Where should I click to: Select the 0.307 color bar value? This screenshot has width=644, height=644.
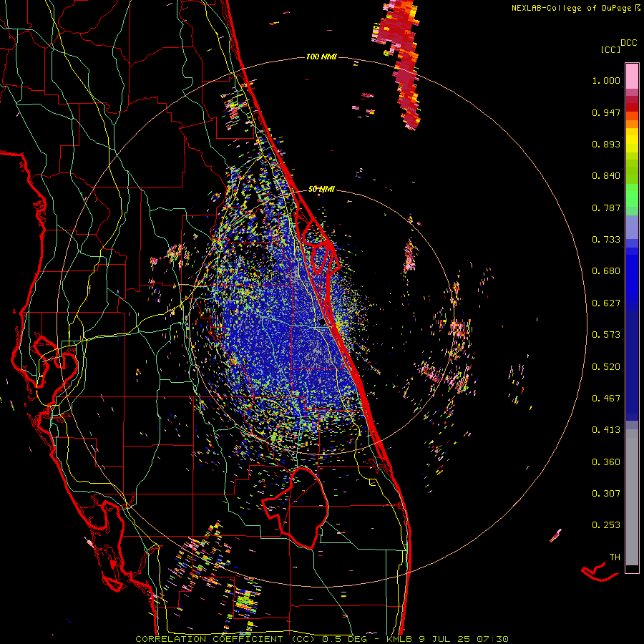click(606, 494)
